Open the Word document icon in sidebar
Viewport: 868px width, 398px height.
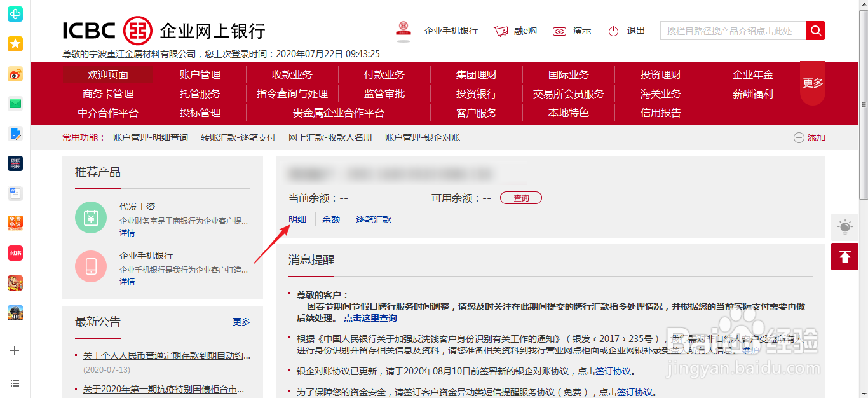(15, 193)
